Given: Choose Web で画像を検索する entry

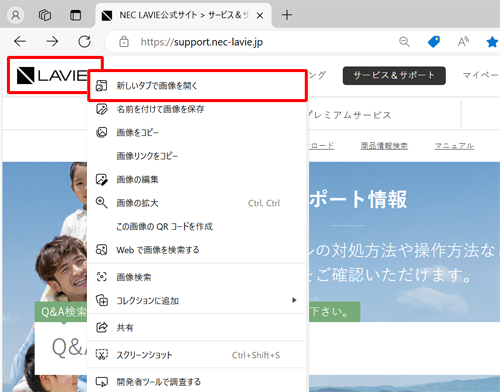Looking at the screenshot, I should click(197, 250).
